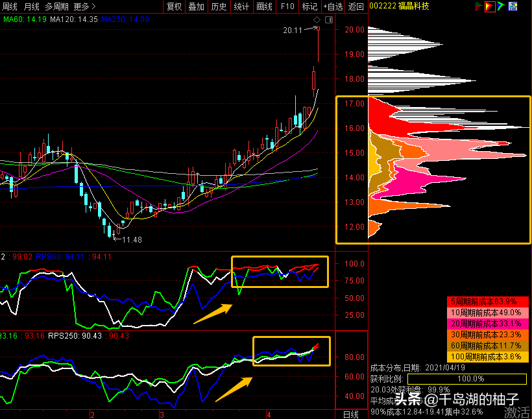Open the 多周期 multi-period view
Screen dimensions: 532x419
[x=56, y=7]
